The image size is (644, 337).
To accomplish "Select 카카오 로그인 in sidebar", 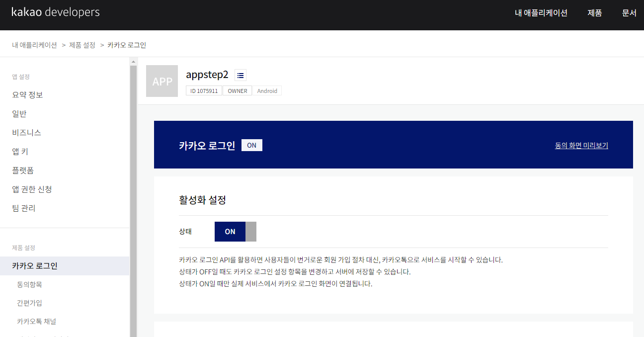I will [65, 265].
